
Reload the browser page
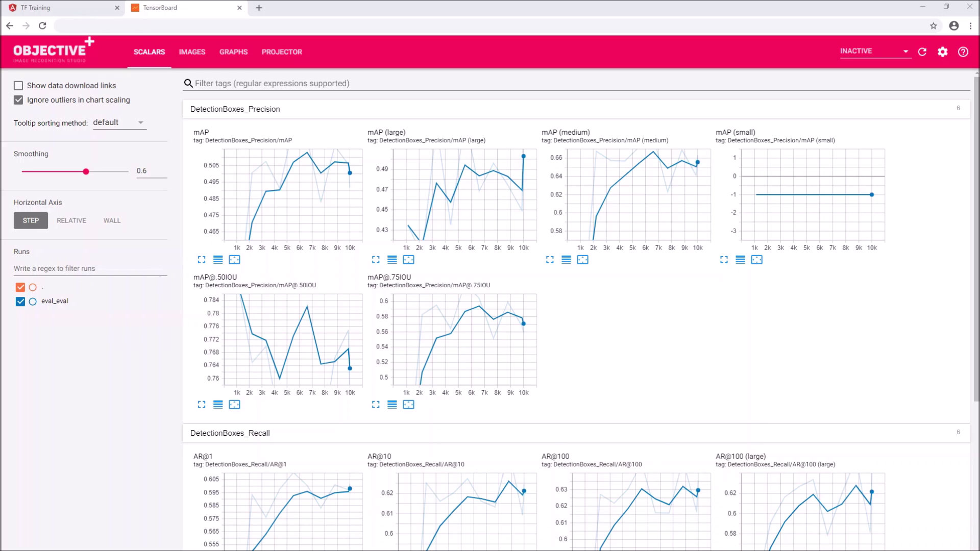pos(43,26)
